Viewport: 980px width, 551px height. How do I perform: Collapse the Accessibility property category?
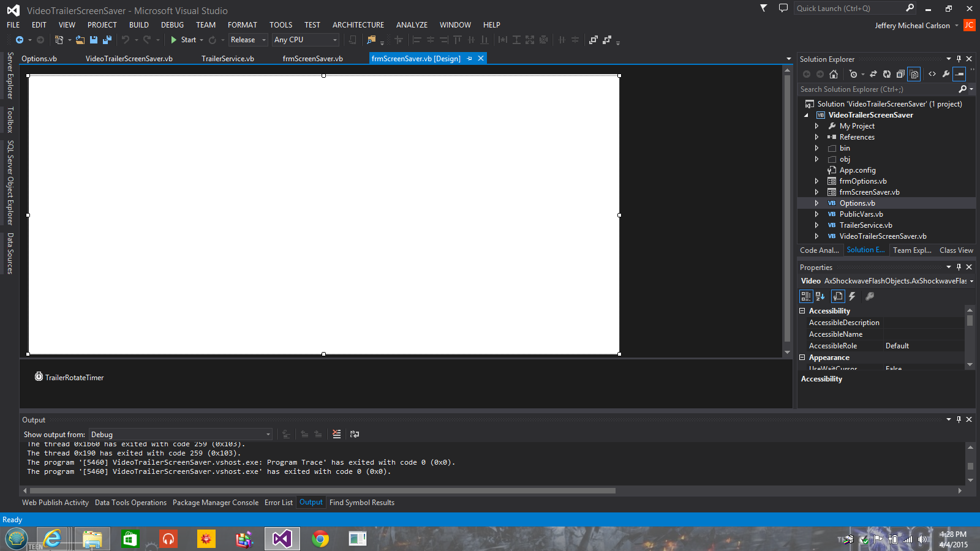pyautogui.click(x=802, y=311)
